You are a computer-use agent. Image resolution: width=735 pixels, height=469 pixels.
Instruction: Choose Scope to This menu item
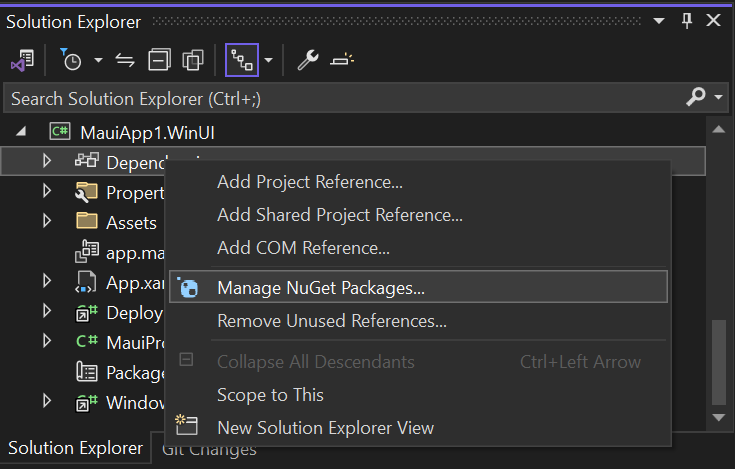coord(418,395)
